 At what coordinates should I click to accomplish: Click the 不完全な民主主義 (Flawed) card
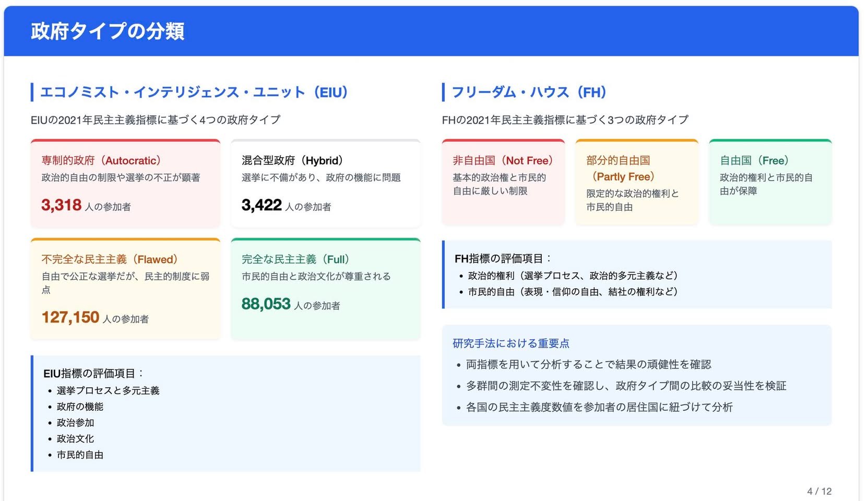click(x=125, y=289)
